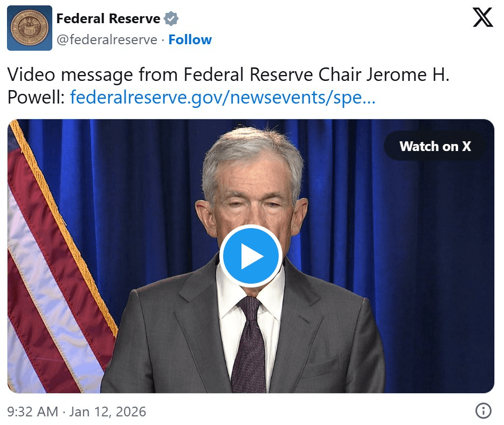Click the 9:32 AM post time
504x425 pixels.
click(33, 412)
